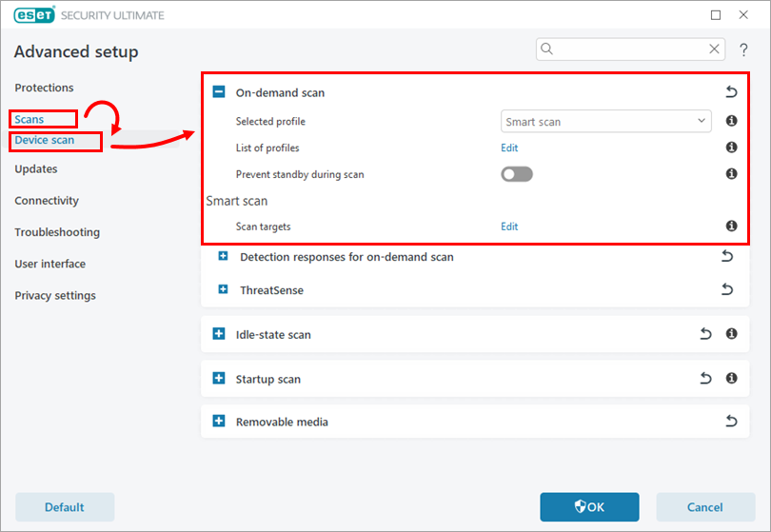Go to Updates in the sidebar
The height and width of the screenshot is (532, 771).
36,169
